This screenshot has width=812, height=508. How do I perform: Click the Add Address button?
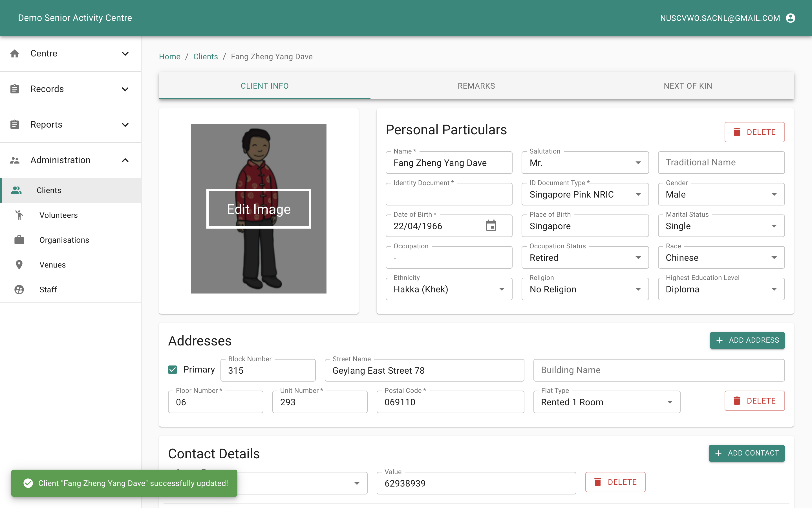(x=747, y=340)
